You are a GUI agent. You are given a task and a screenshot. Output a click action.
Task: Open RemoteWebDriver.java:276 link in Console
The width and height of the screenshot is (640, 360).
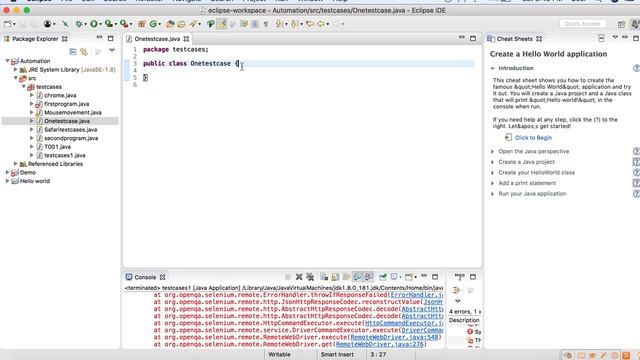(x=380, y=344)
